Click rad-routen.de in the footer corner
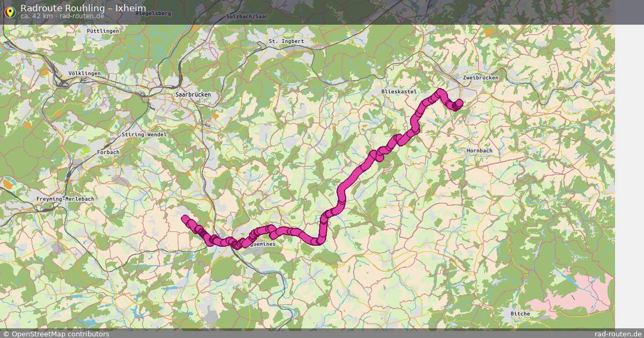Screen dimensions: 644x338 (x=618, y=334)
